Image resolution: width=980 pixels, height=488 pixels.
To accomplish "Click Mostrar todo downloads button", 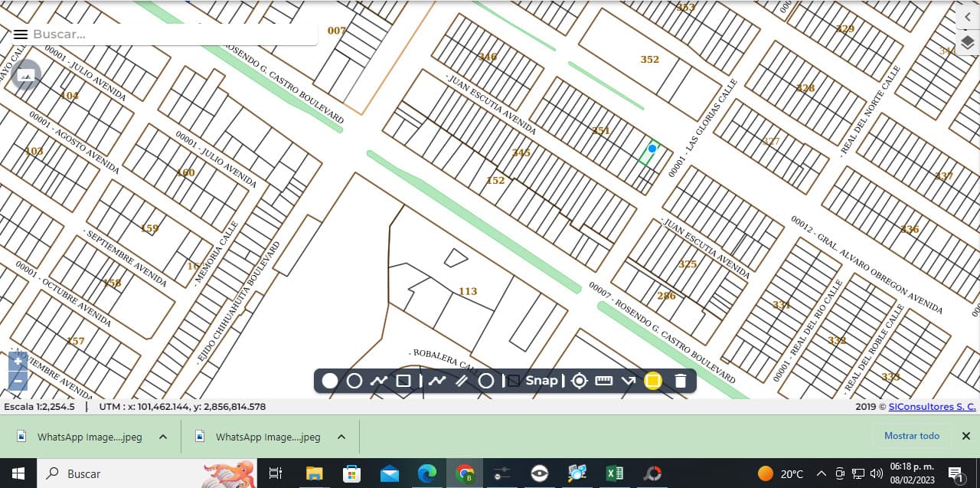I will click(x=912, y=436).
